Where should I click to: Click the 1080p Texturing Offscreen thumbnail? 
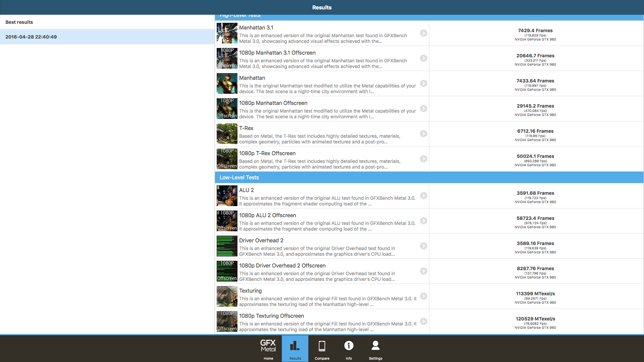[x=227, y=321]
